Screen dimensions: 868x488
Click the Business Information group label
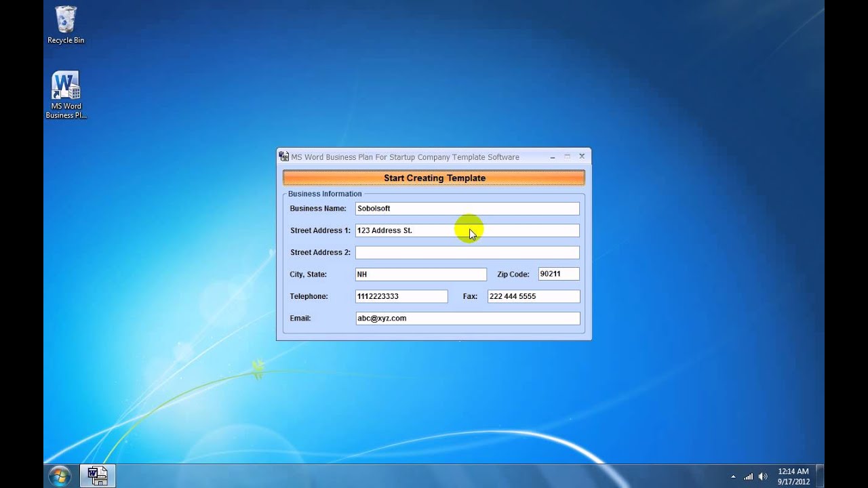coord(325,194)
